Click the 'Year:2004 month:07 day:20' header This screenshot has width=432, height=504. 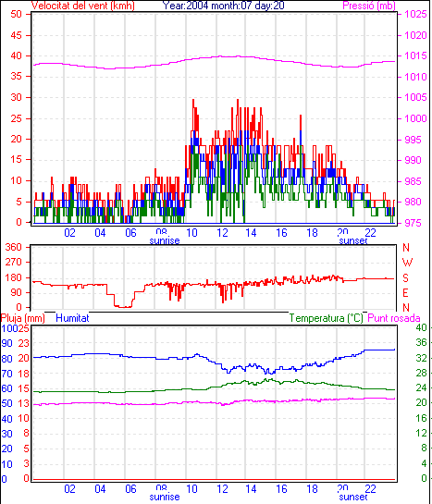coord(223,6)
